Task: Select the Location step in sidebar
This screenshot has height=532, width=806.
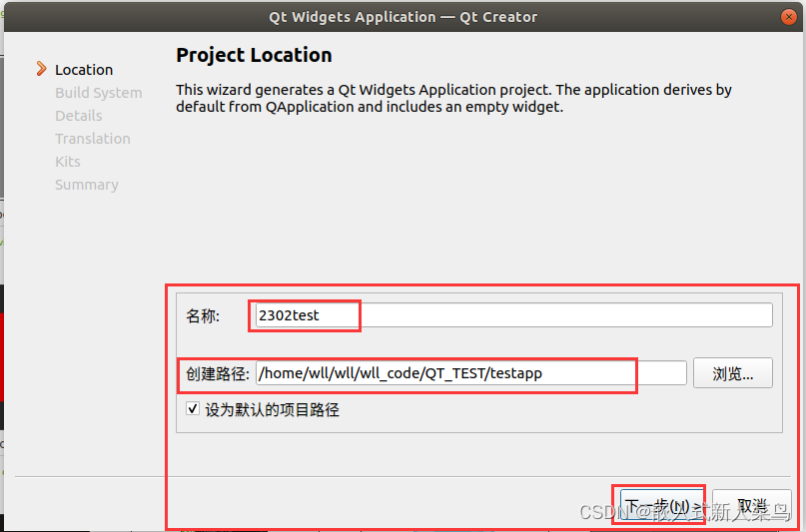Action: pyautogui.click(x=84, y=70)
